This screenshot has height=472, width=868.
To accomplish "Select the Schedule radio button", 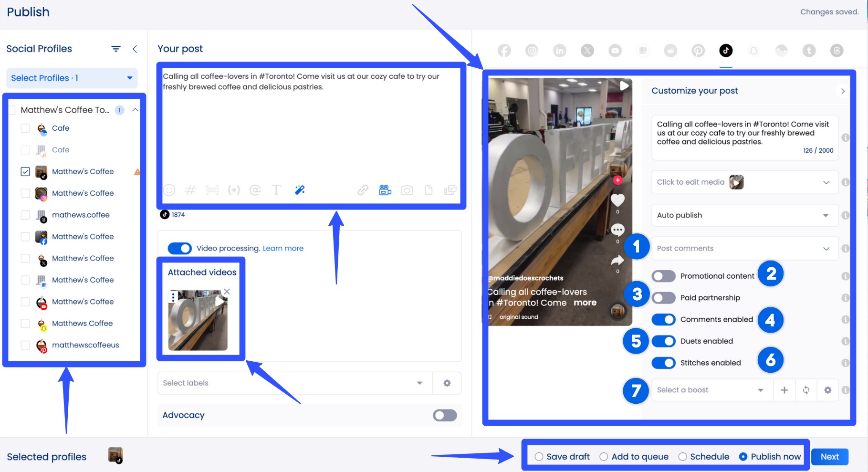I will tap(682, 456).
